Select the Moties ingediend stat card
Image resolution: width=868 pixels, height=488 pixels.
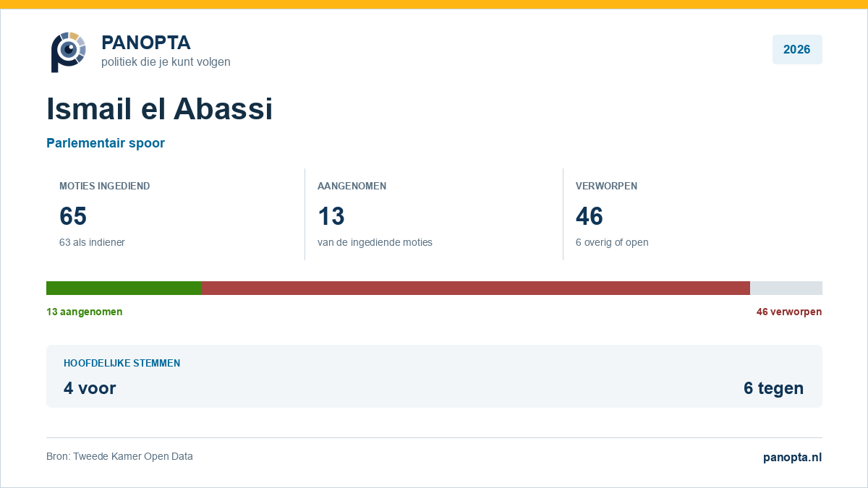[x=176, y=214]
